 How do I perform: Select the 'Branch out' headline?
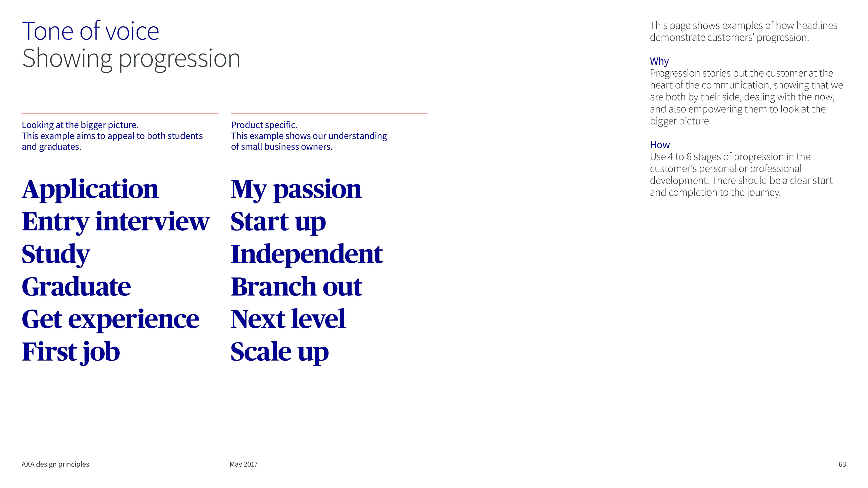(296, 287)
